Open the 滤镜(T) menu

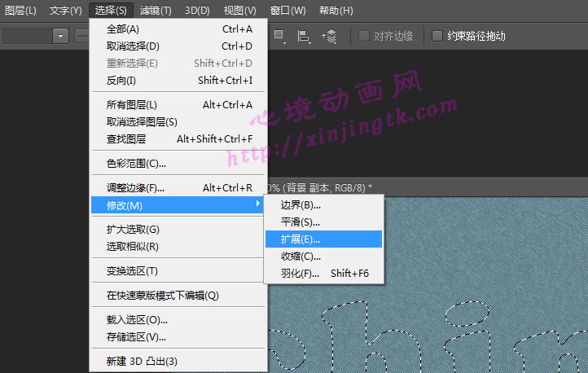click(x=155, y=11)
